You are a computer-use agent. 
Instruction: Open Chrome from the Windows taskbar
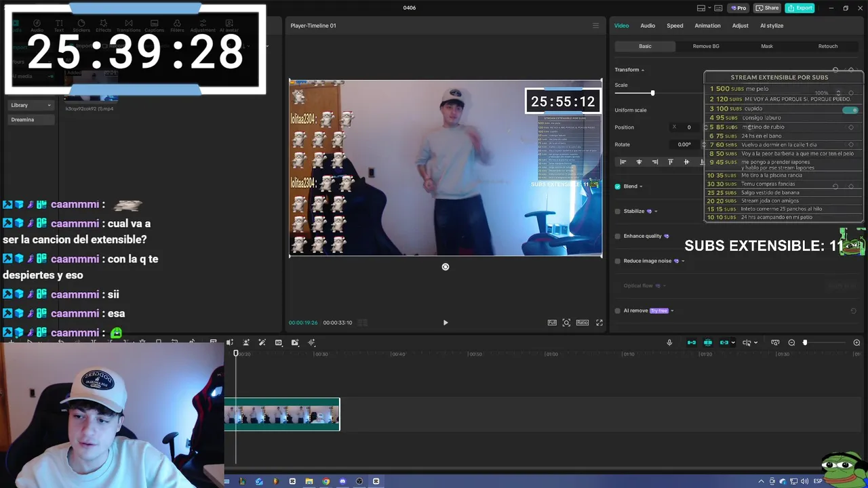pyautogui.click(x=325, y=481)
